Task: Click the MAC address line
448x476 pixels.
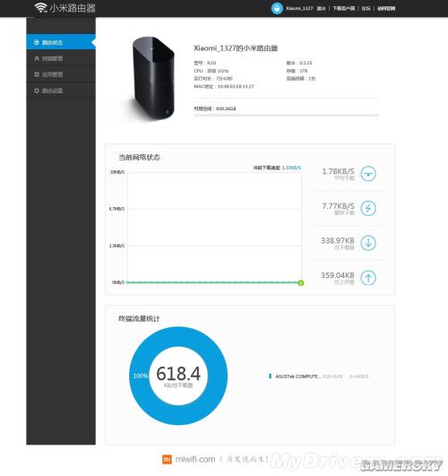Action: [224, 87]
